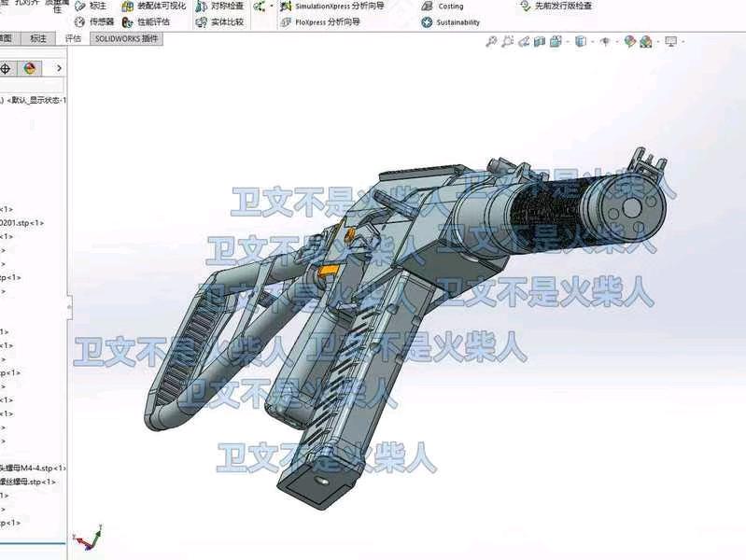
Task: Switch to the 标注 tab
Action: [37, 39]
